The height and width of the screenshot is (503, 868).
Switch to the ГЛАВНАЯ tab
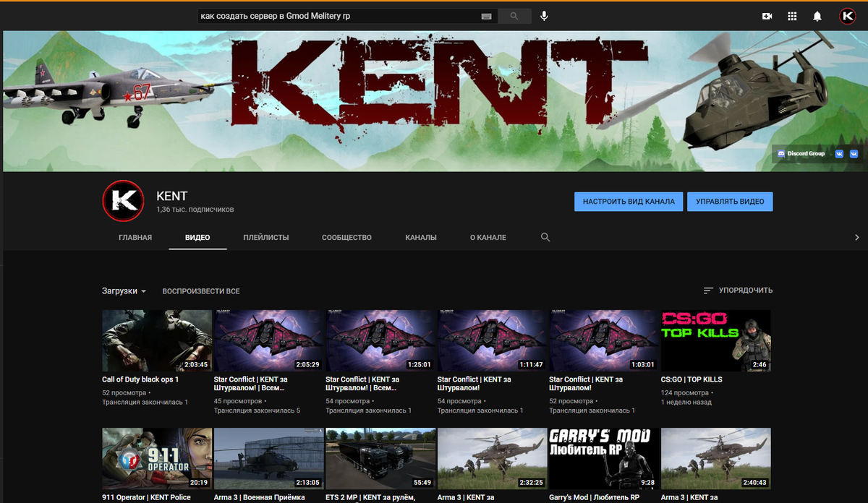point(135,237)
